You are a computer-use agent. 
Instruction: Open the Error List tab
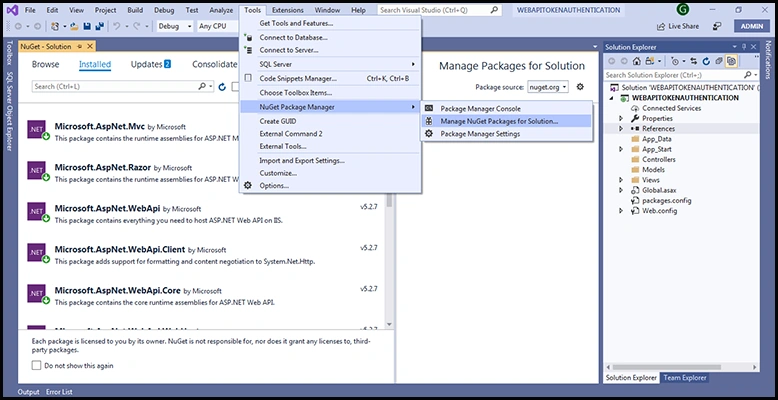click(x=59, y=392)
